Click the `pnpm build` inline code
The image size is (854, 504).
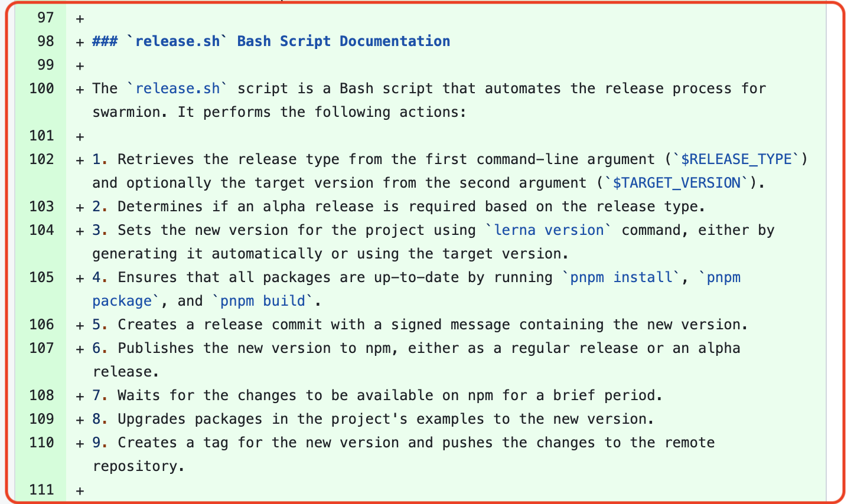[263, 301]
